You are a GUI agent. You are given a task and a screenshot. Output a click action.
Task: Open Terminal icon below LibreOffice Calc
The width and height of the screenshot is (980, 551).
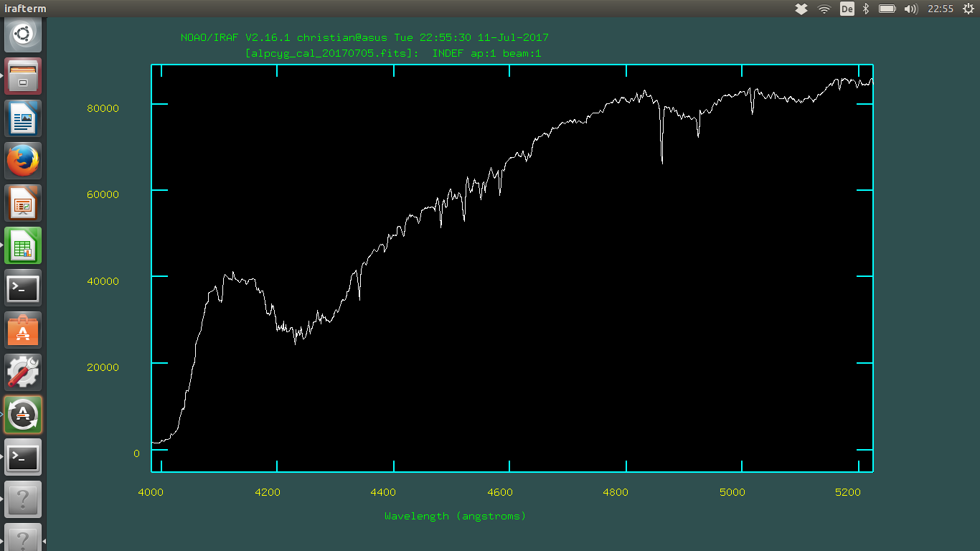(23, 288)
